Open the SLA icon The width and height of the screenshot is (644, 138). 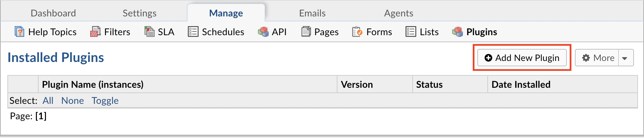pos(149,31)
